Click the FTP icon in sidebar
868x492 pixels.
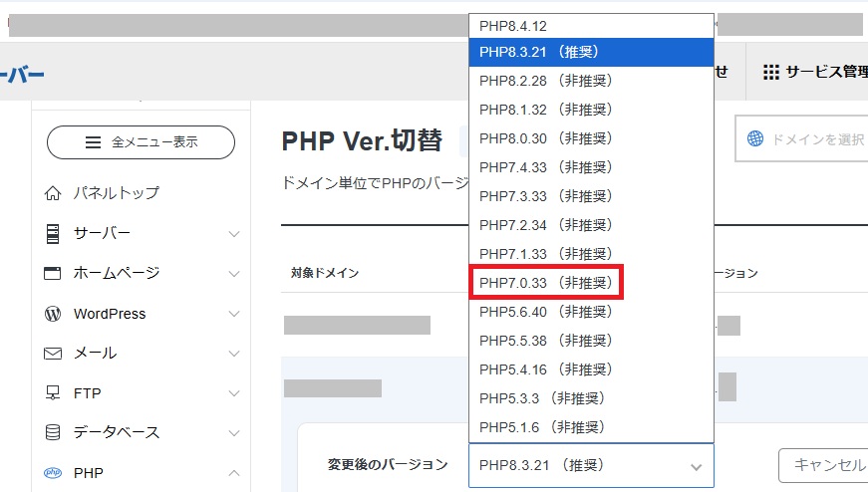[53, 393]
